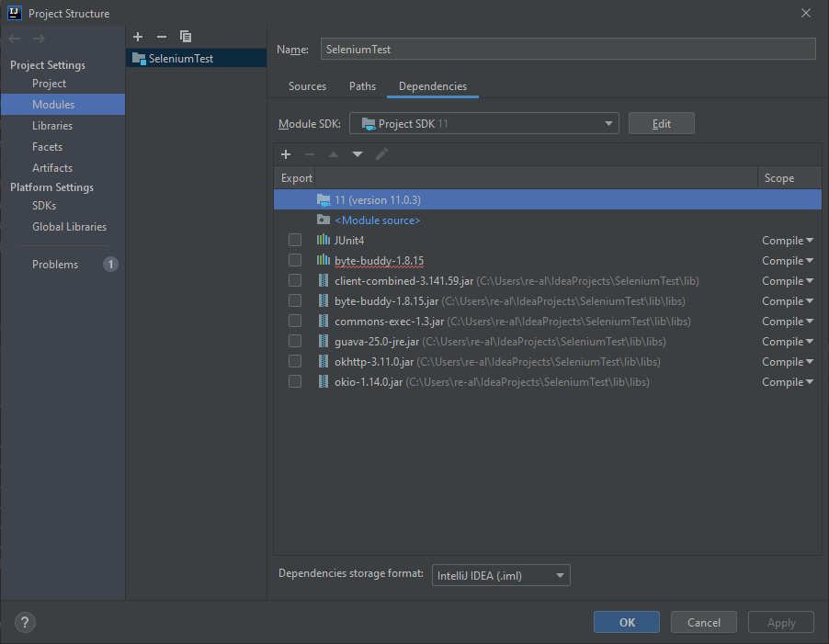The height and width of the screenshot is (644, 829).
Task: Click the SeleniumTest module folder icon
Action: click(x=139, y=58)
